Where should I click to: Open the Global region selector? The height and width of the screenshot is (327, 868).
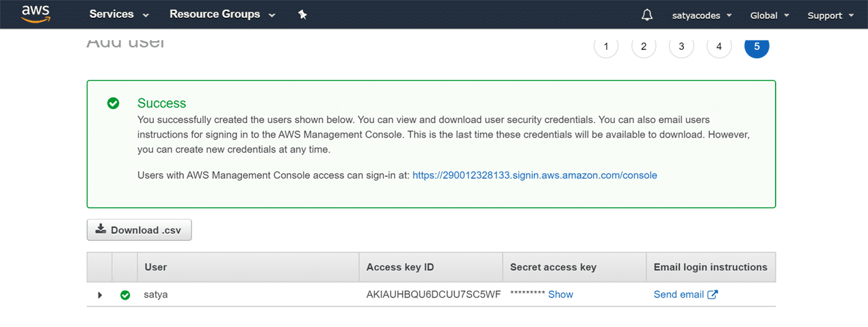pos(770,15)
